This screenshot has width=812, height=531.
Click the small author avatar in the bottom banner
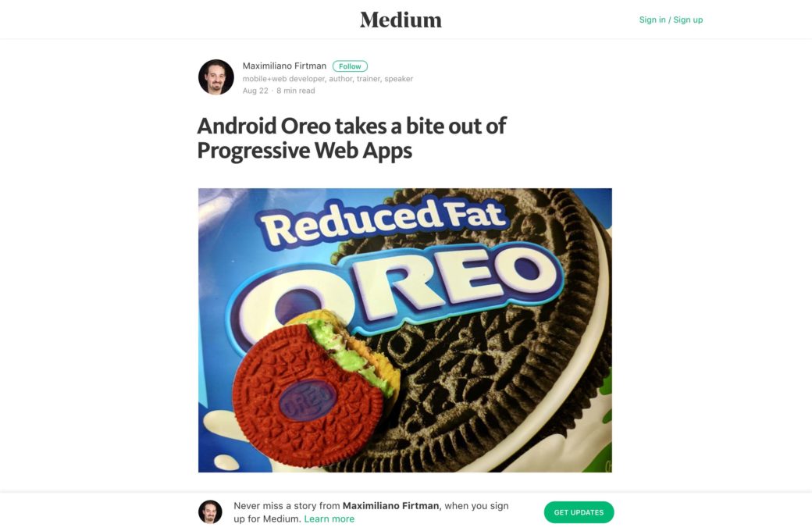click(x=210, y=511)
